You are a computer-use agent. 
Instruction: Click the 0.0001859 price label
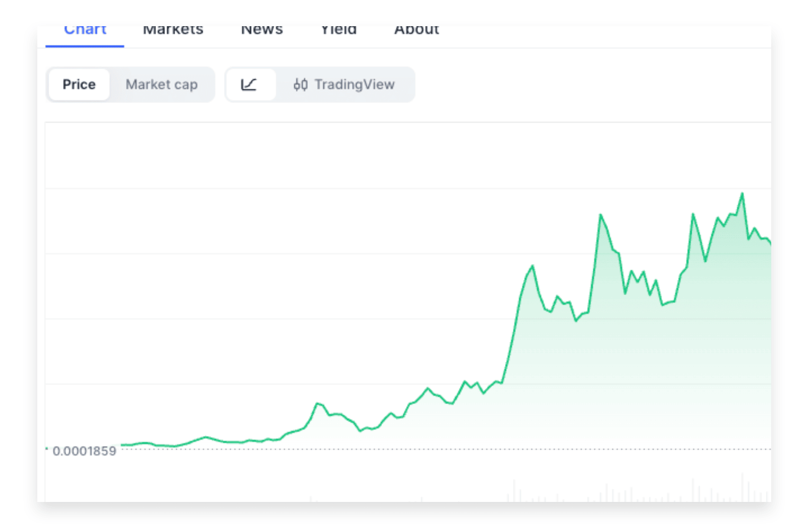click(x=84, y=451)
